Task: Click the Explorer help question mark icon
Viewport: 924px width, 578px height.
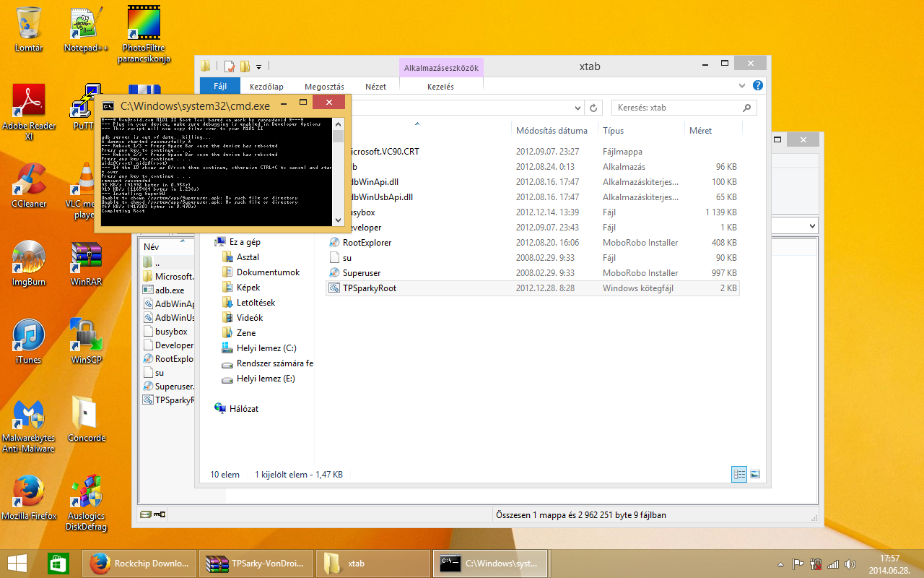Action: pos(757,85)
